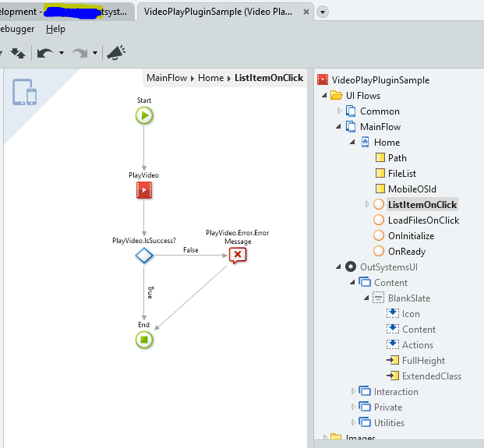The image size is (484, 448).
Task: Click the Redo arrow in toolbar
Action: [x=80, y=53]
